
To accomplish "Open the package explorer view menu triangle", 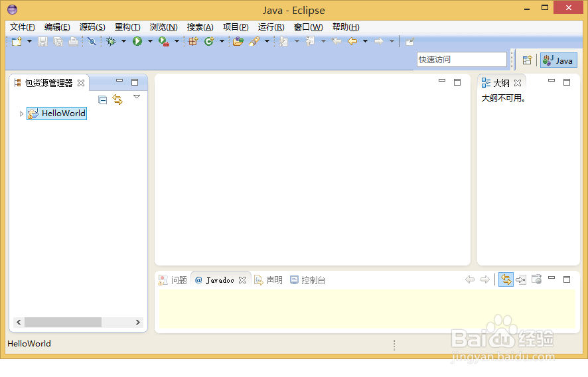I will point(137,97).
